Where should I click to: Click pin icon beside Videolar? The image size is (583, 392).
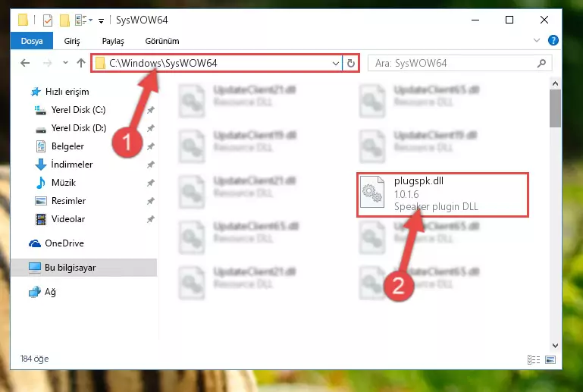(x=151, y=219)
